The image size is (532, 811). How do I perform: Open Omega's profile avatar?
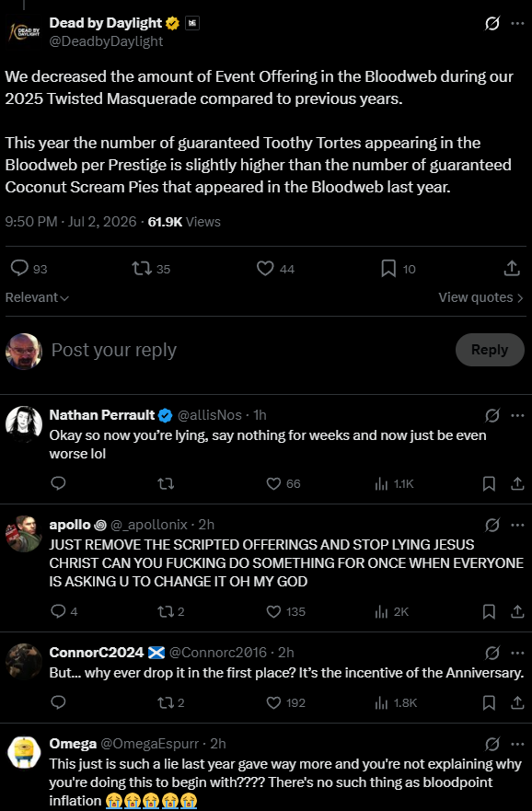[x=24, y=753]
